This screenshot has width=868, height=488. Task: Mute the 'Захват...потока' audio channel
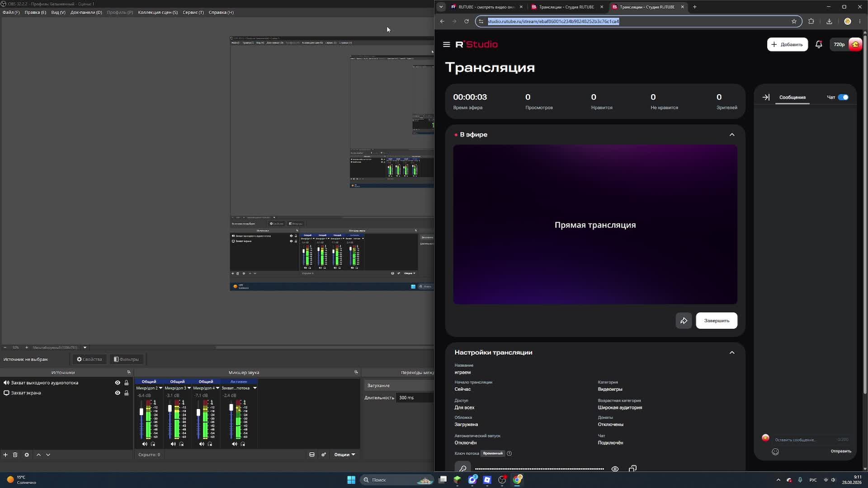click(234, 444)
